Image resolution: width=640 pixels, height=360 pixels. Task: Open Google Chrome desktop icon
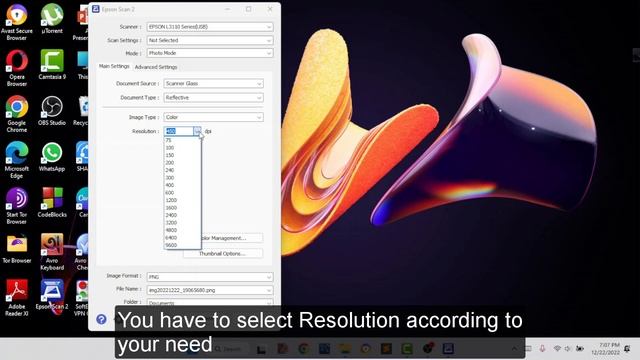(17, 114)
